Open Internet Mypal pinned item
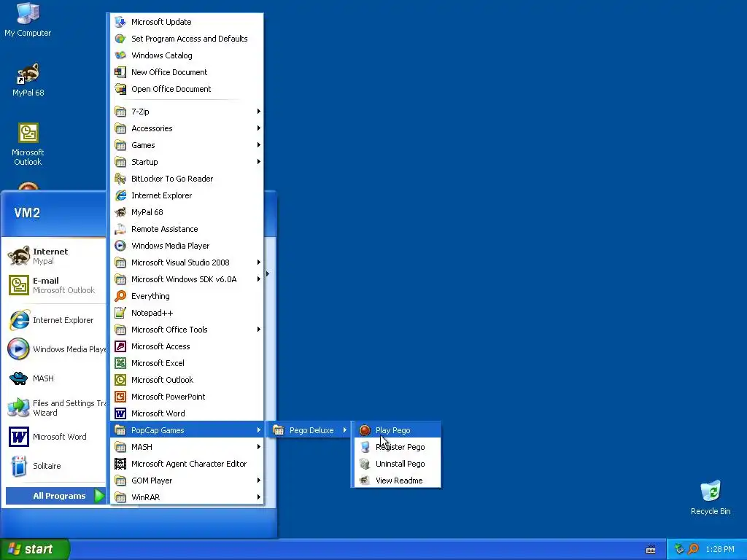Image resolution: width=747 pixels, height=560 pixels. (55, 256)
